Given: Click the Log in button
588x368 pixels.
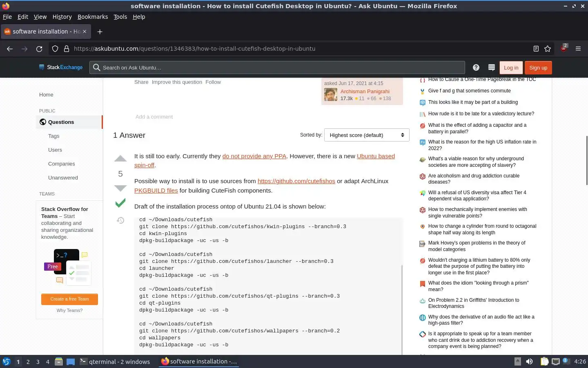Looking at the screenshot, I should point(511,67).
